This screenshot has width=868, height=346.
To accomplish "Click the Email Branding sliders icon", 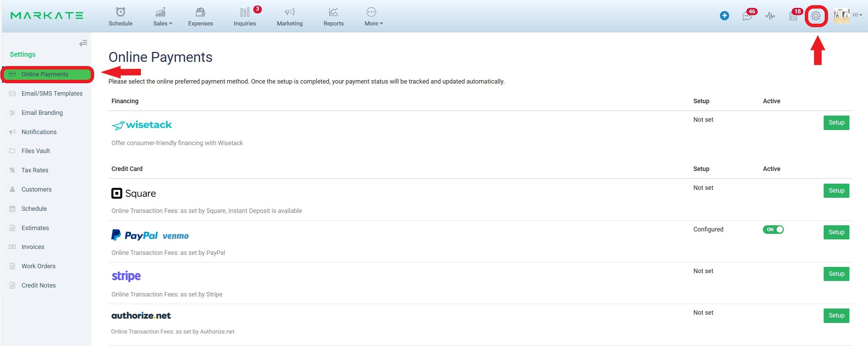I will point(12,113).
